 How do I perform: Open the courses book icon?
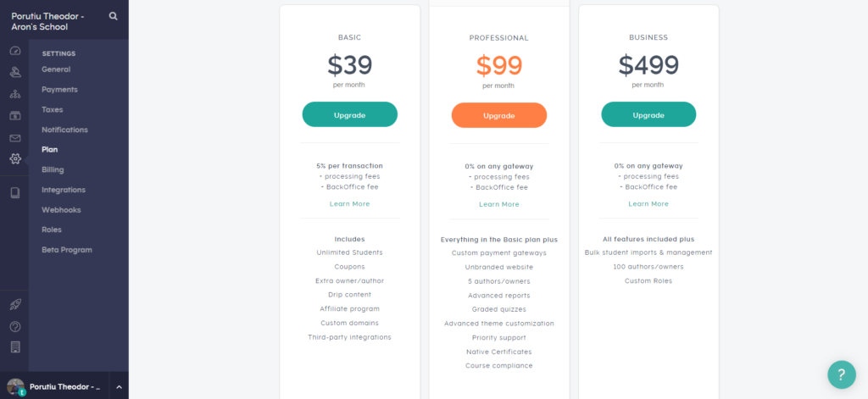pyautogui.click(x=15, y=192)
